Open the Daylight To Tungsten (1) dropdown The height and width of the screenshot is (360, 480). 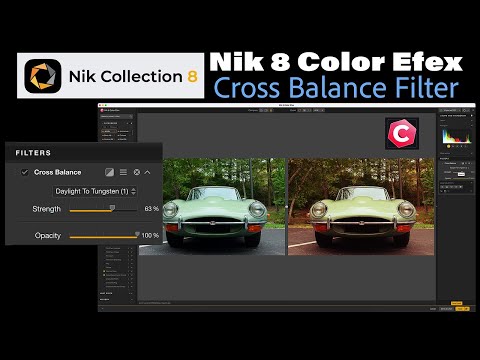(95, 191)
